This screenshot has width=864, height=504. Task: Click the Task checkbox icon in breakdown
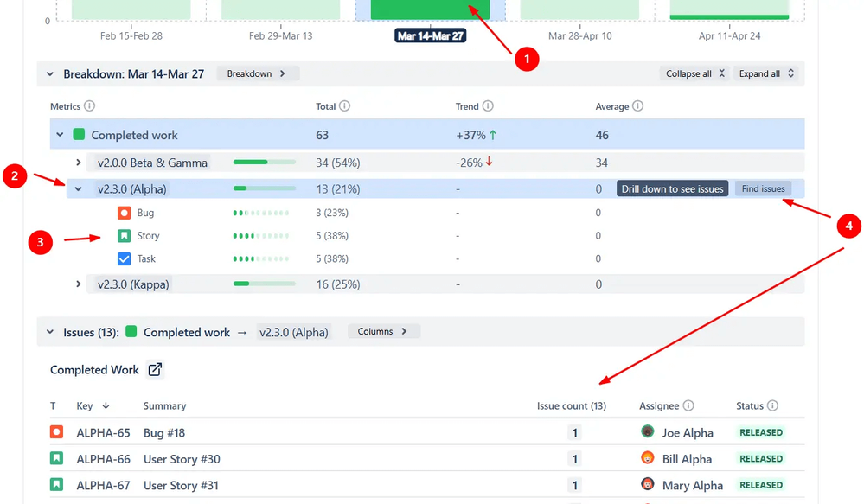(124, 258)
